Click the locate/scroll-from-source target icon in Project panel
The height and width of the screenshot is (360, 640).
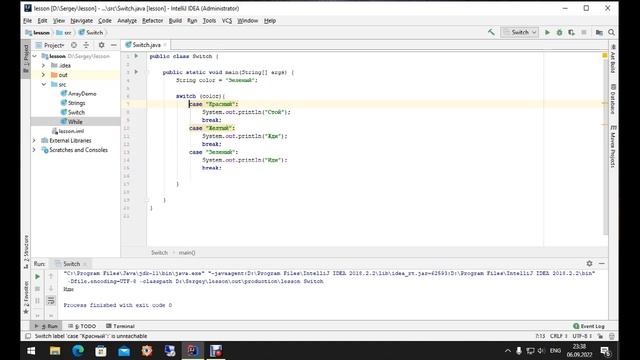click(74, 45)
